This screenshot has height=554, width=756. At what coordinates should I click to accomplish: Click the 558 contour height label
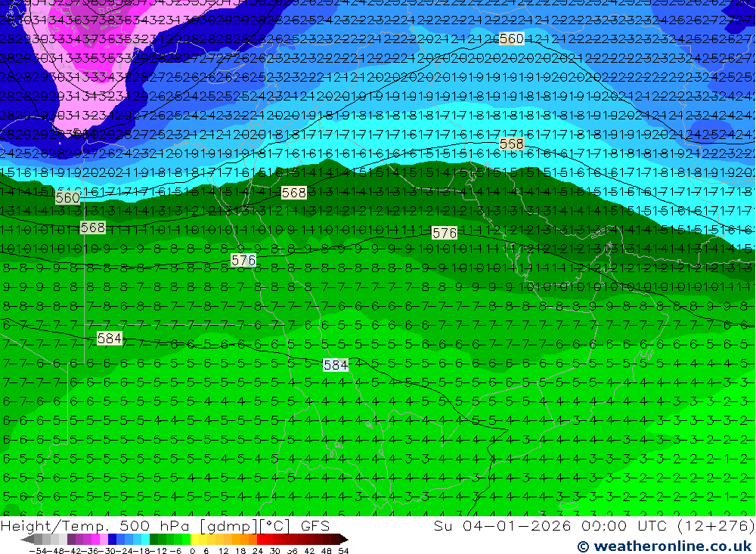[x=512, y=144]
